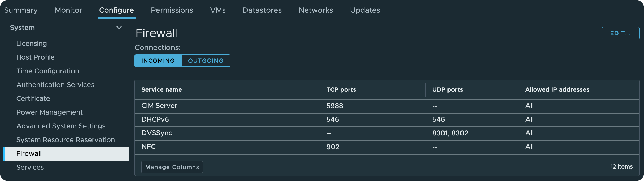Sort by Service name column header

click(162, 89)
